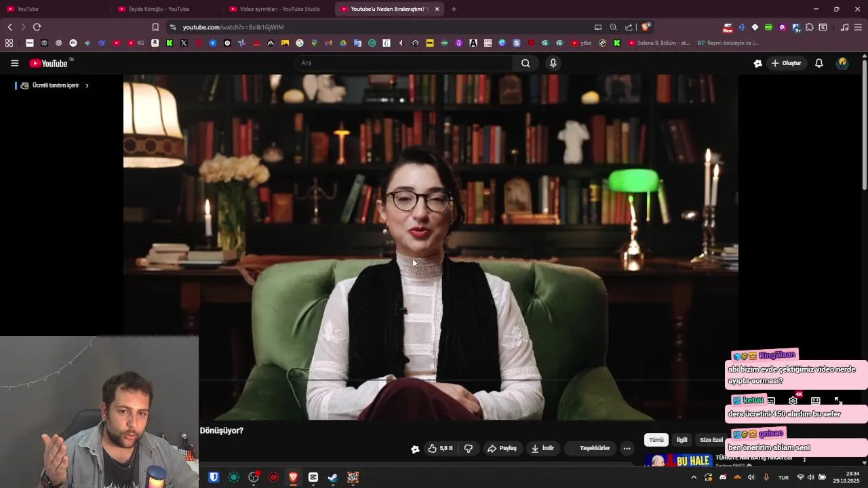Image resolution: width=868 pixels, height=488 pixels.
Task: Select the Size özel filter chip
Action: (711, 440)
